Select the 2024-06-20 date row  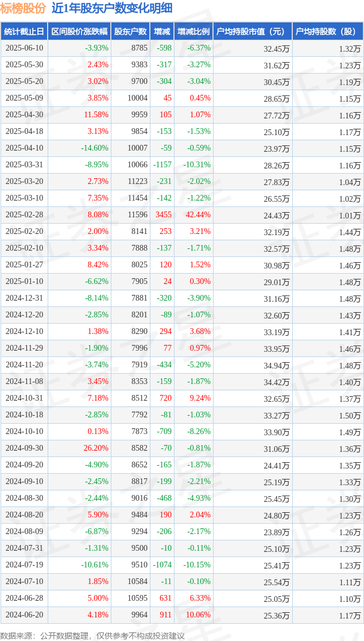point(182,615)
